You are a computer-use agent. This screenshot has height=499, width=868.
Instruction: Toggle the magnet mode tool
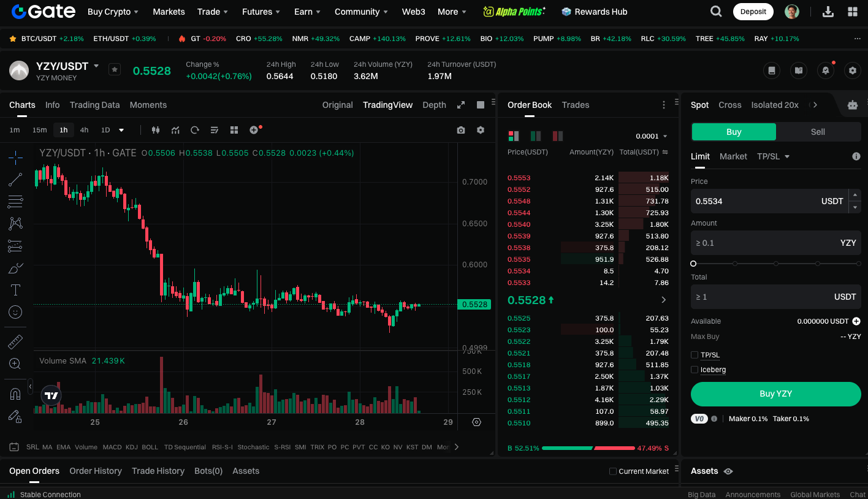coord(15,394)
